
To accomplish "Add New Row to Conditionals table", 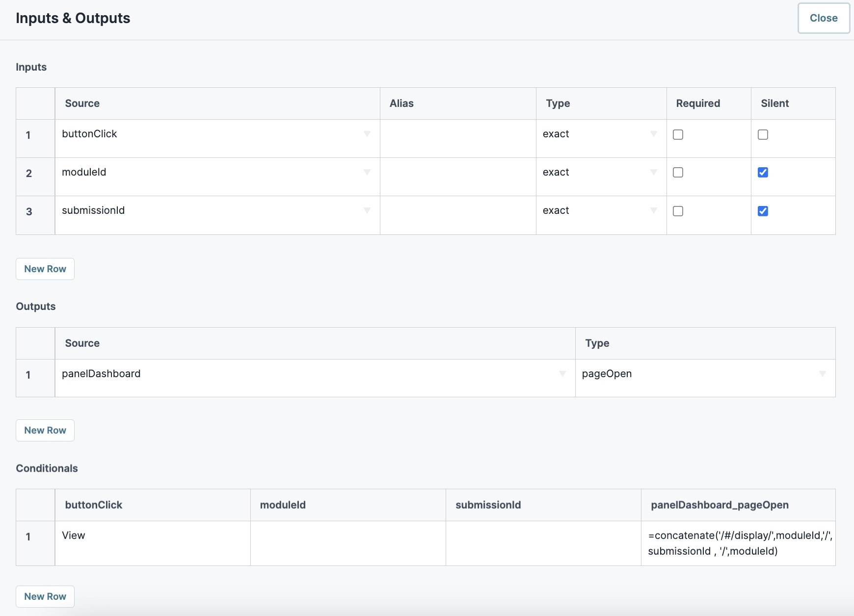I will (x=45, y=596).
